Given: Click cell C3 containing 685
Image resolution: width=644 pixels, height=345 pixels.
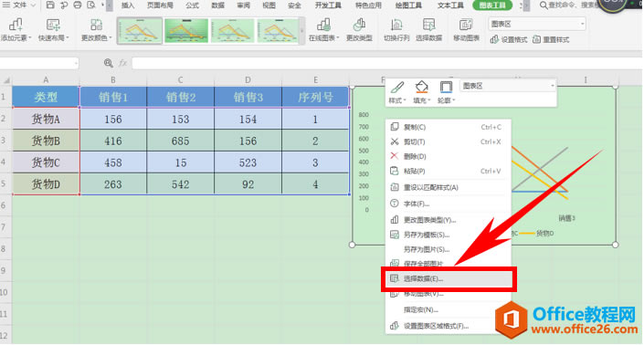Looking at the screenshot, I should (180, 141).
